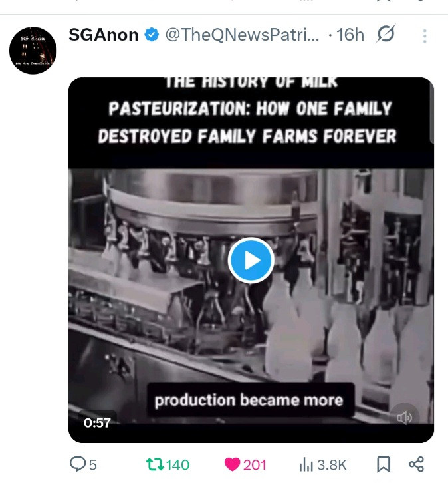Click the repost arrows icon
The height and width of the screenshot is (483, 448).
point(154,464)
